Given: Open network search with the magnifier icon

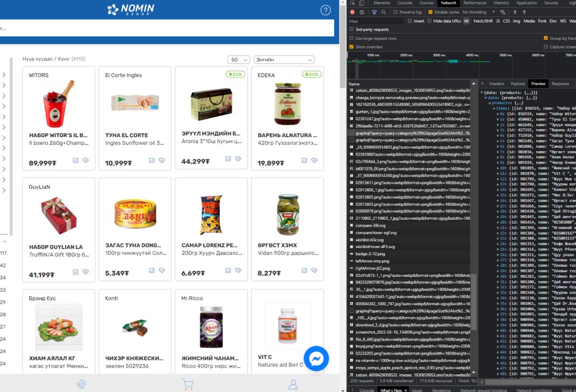Looking at the screenshot, I should click(x=384, y=12).
